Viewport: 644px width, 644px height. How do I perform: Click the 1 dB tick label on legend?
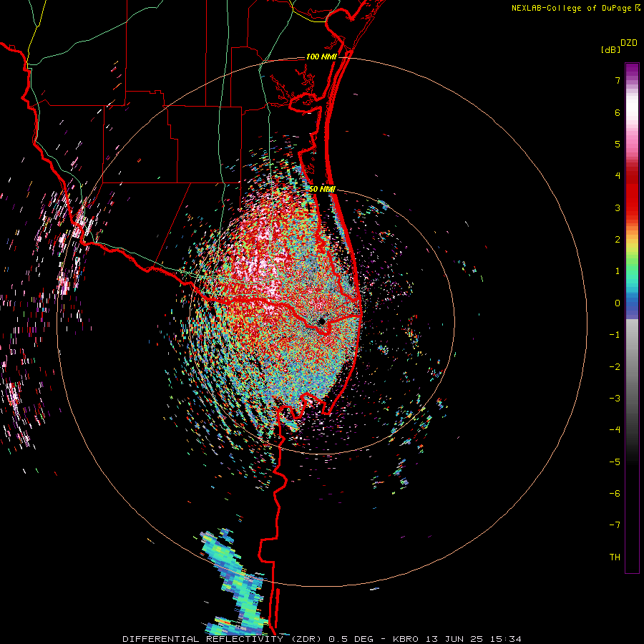618,271
